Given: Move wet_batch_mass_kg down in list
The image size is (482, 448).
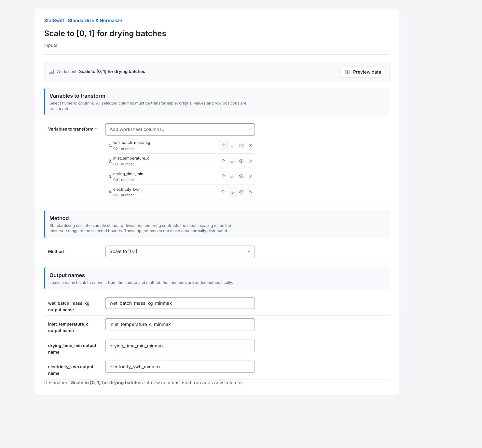Looking at the screenshot, I should click(x=232, y=146).
